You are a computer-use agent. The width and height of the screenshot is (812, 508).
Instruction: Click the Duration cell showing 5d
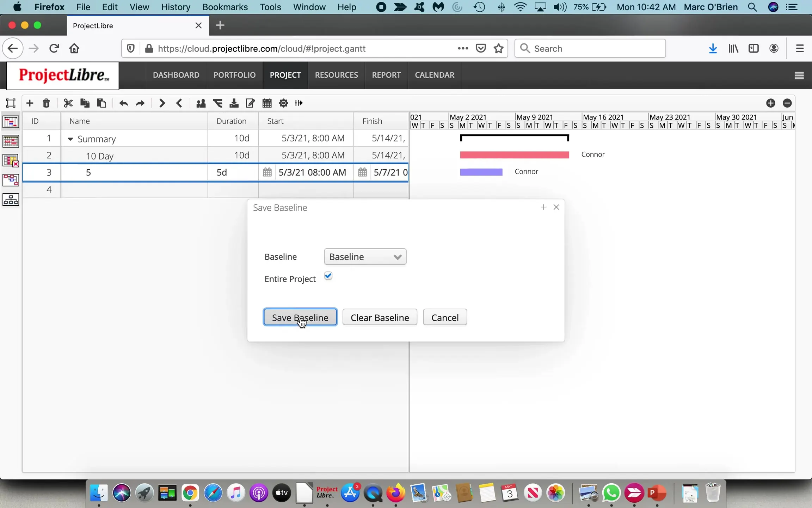(x=233, y=172)
